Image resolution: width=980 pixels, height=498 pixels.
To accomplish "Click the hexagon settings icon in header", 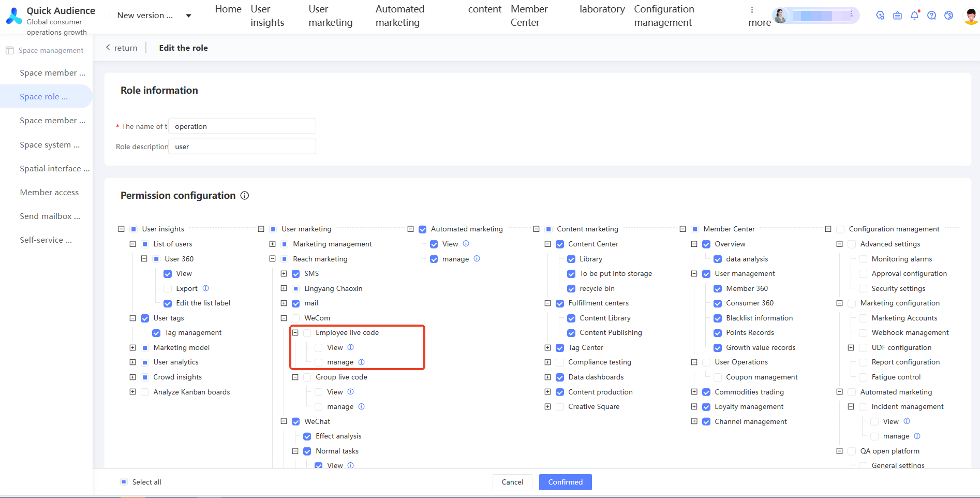I will [880, 16].
